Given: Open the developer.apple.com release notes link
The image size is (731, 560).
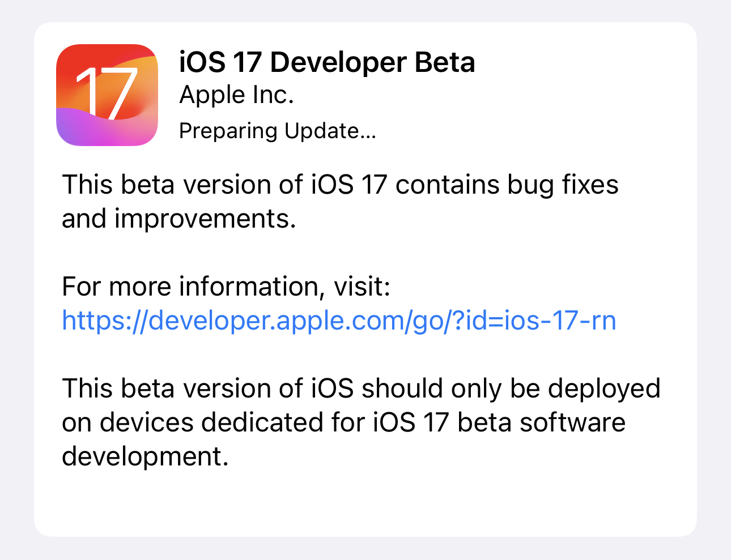Looking at the screenshot, I should coord(338,320).
